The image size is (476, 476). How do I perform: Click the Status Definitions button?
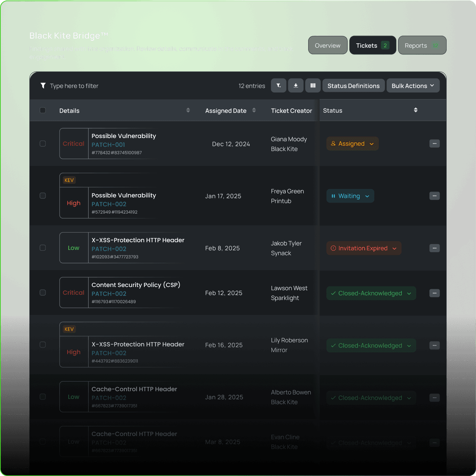pos(353,86)
